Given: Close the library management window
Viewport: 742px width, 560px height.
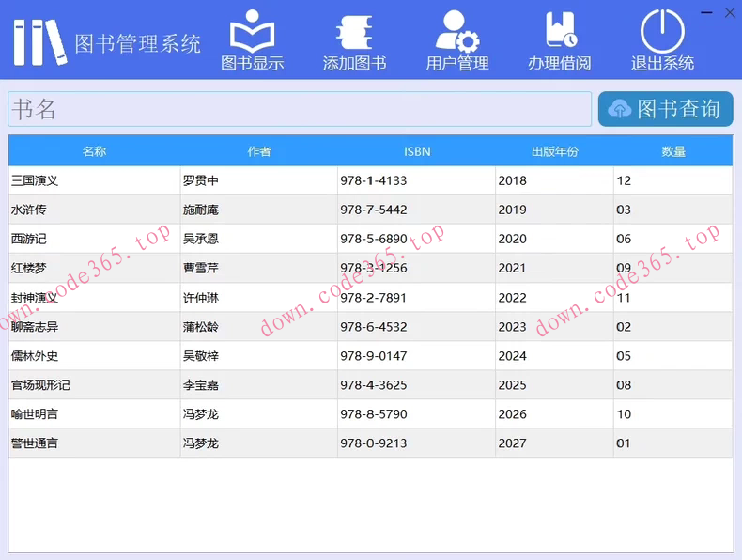Looking at the screenshot, I should tap(730, 13).
